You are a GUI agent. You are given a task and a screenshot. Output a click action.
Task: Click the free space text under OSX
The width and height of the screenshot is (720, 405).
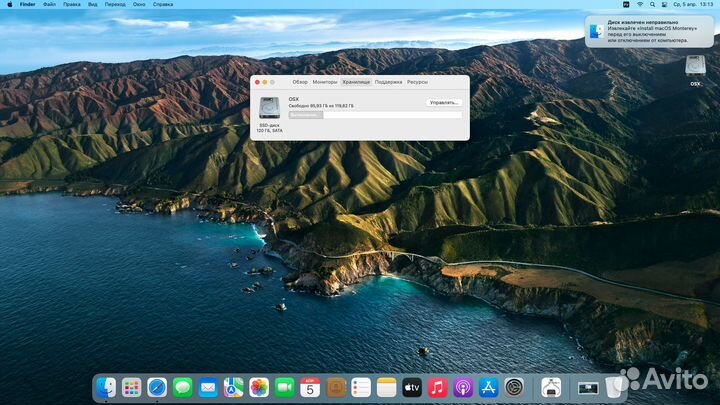click(321, 106)
